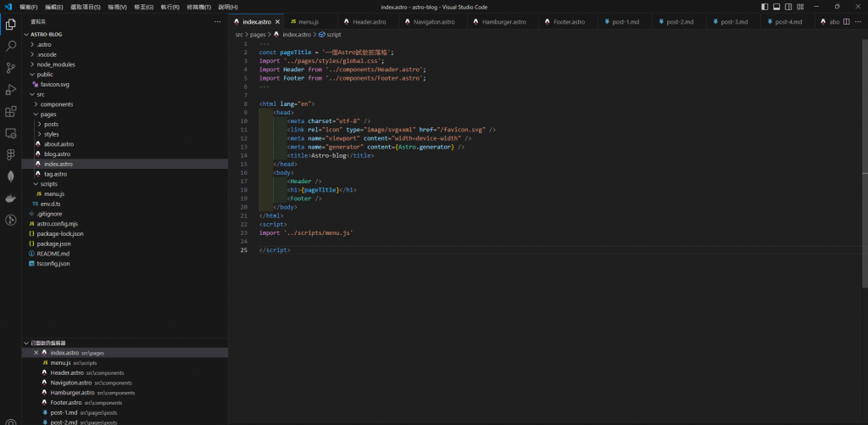Open the MongoDB leaf icon view

(x=11, y=176)
